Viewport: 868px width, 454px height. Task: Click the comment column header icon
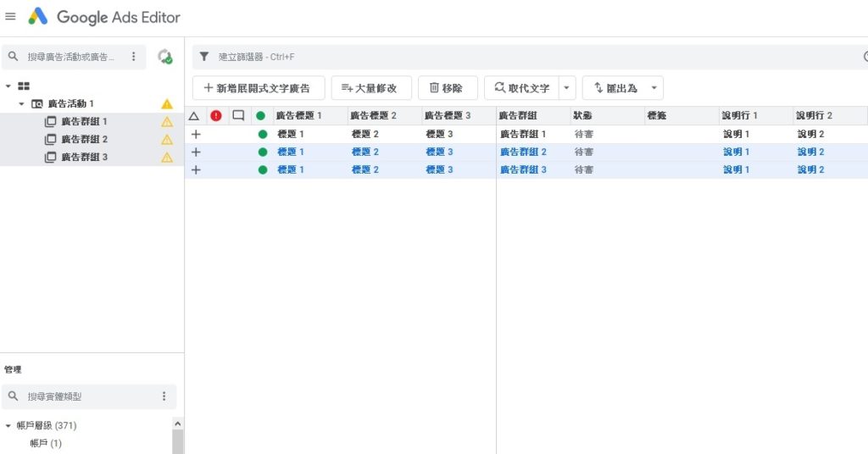(x=238, y=116)
